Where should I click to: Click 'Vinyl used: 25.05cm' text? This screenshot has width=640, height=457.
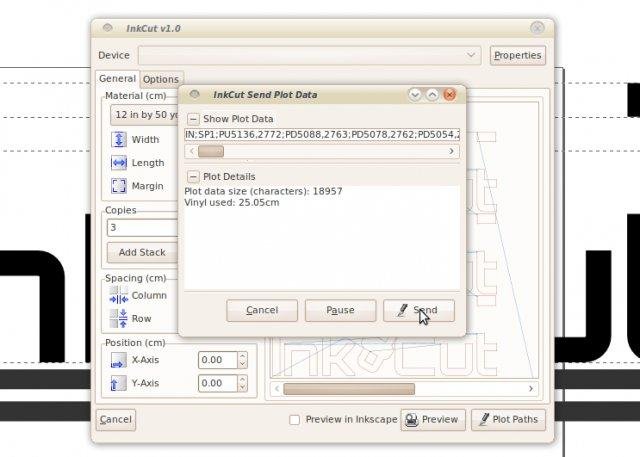click(x=232, y=202)
